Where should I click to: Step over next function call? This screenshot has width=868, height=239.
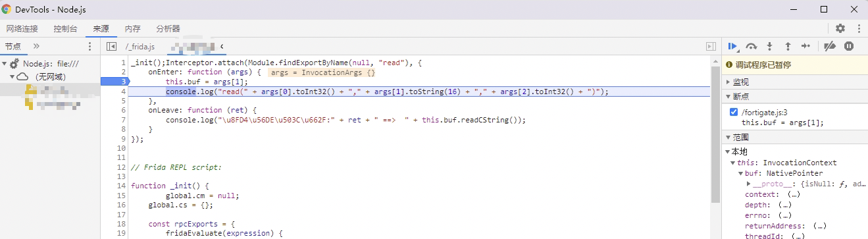[752, 46]
